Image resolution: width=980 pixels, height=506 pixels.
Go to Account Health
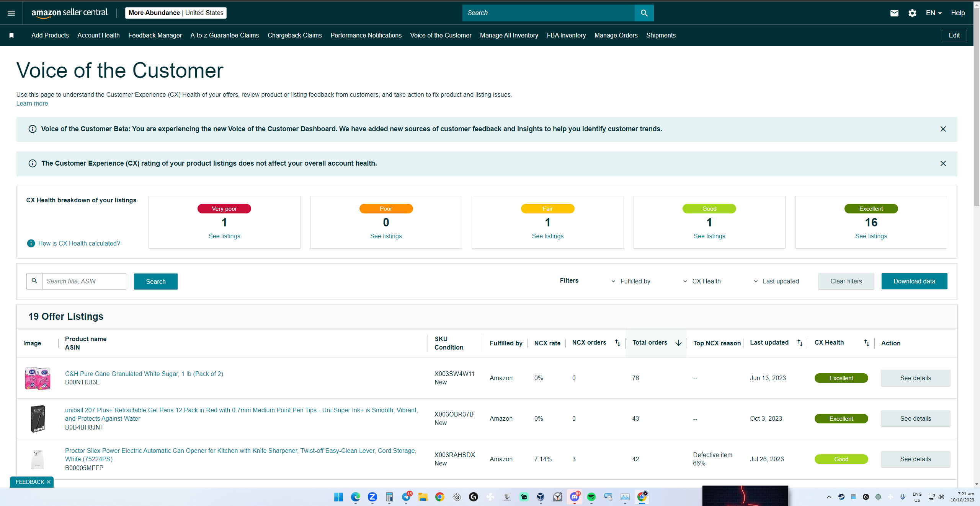point(98,35)
